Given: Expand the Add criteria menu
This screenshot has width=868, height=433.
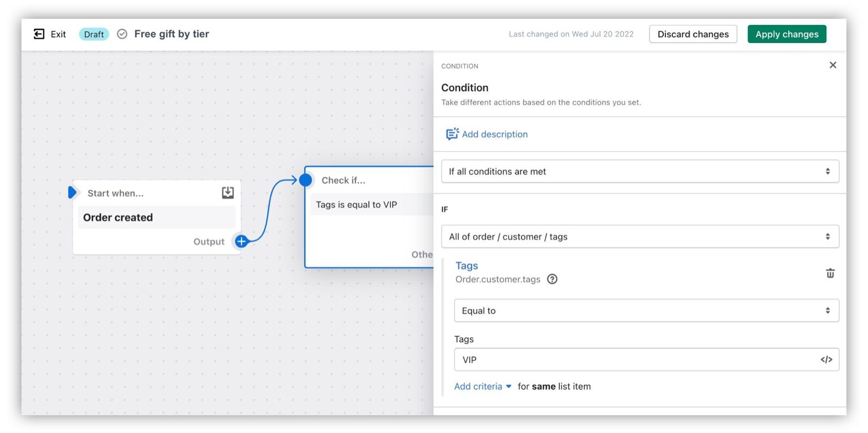Looking at the screenshot, I should pyautogui.click(x=482, y=386).
